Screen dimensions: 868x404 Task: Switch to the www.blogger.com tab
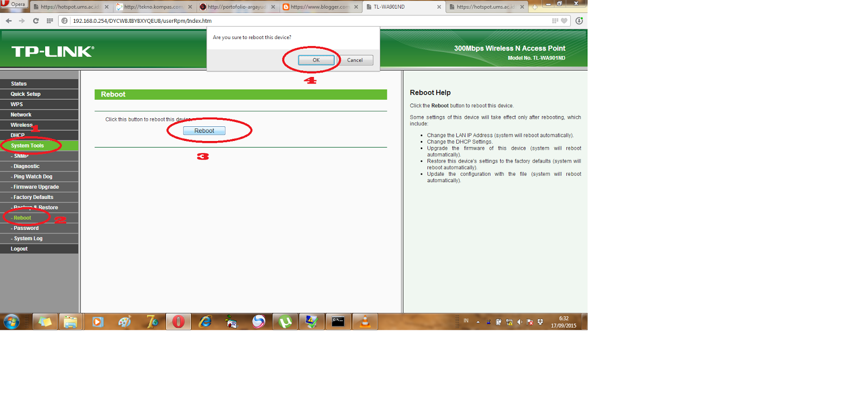[320, 7]
